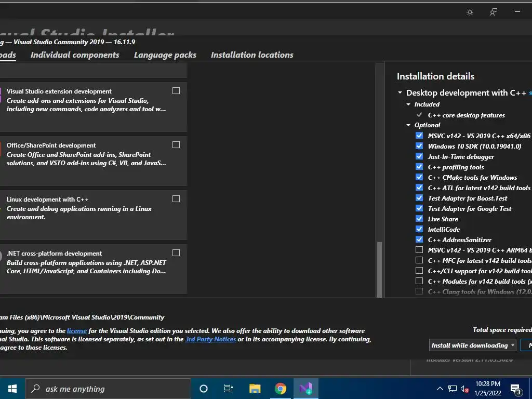Uncheck C++ CMake tools for Windows
Viewport: 532px width, 399px height.
[x=419, y=177]
